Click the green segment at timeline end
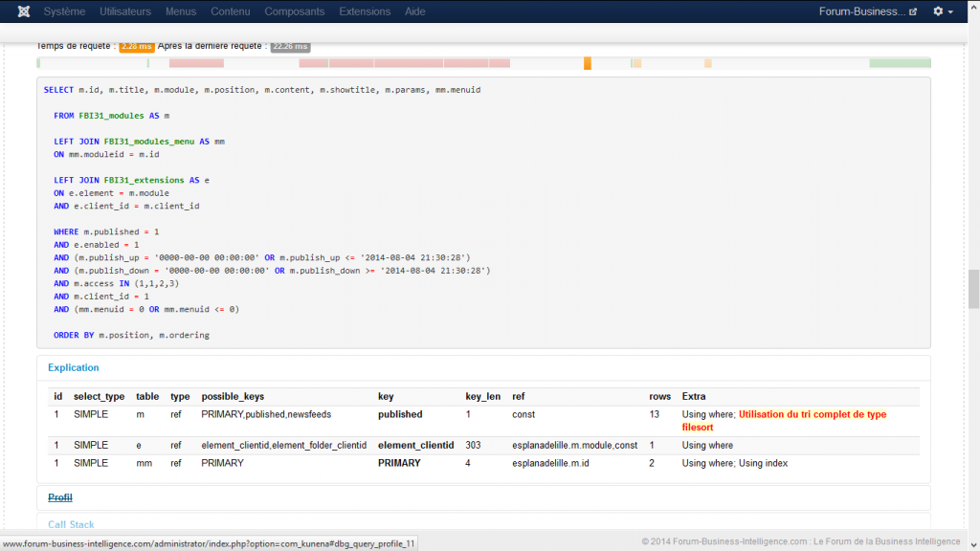 point(900,63)
